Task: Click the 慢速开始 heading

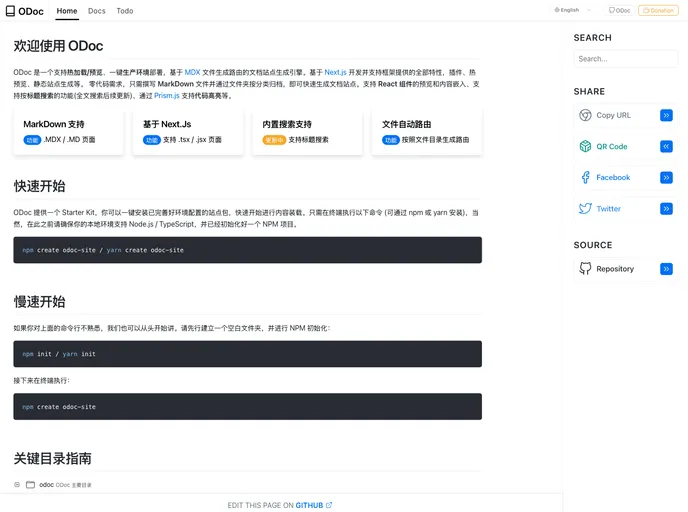Action: pos(39,302)
